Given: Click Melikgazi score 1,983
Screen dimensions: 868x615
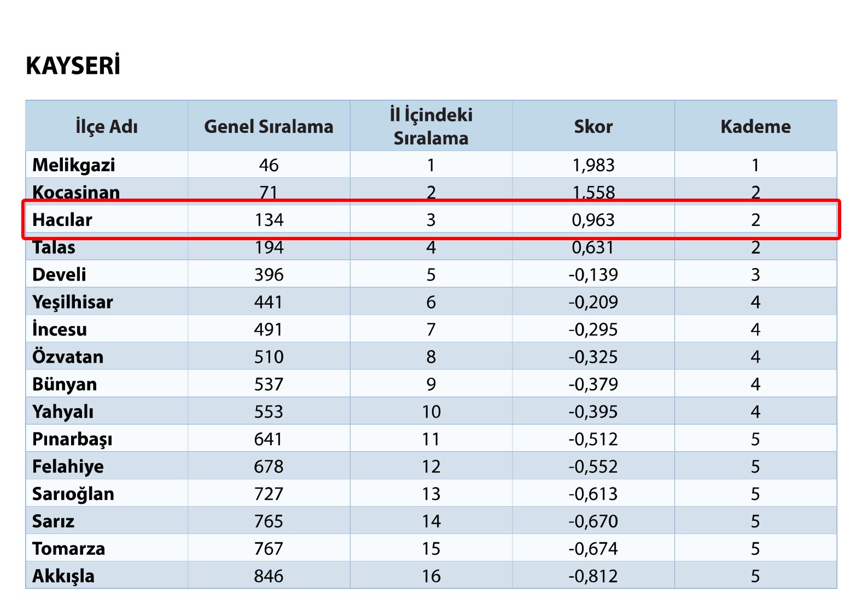Looking at the screenshot, I should pos(593,165).
